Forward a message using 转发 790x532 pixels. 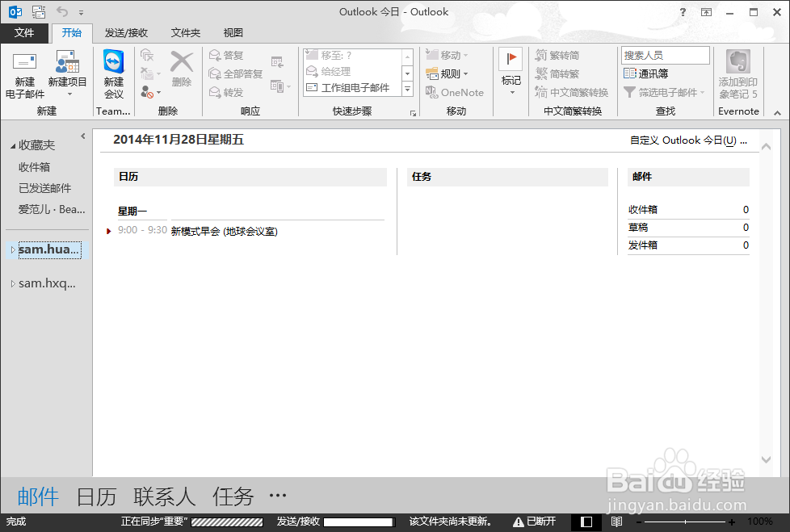click(x=229, y=91)
